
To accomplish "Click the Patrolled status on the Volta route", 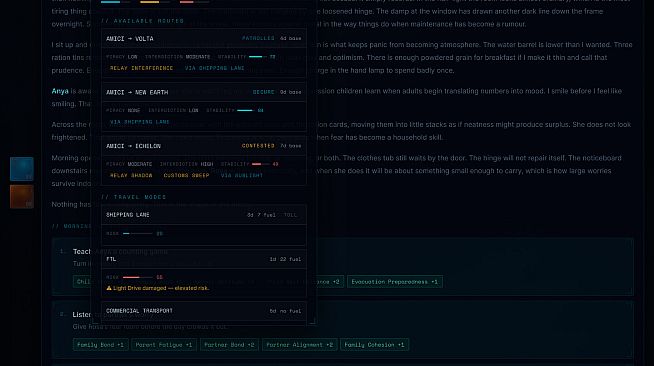I will point(258,38).
